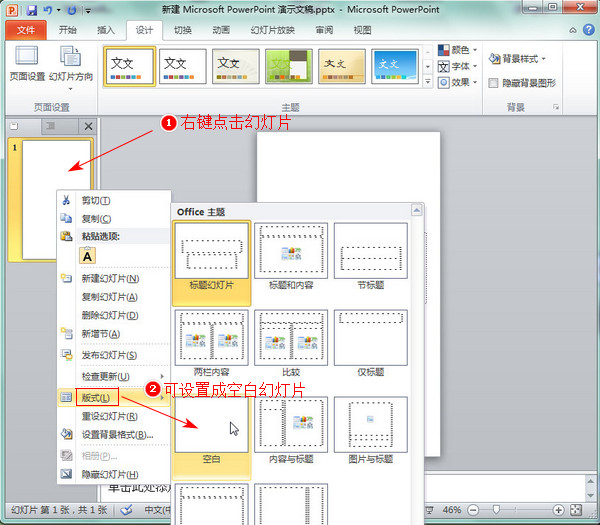Viewport: 600px width, 525px height.
Task: Expand the 效果 dropdown arrow
Action: click(475, 82)
